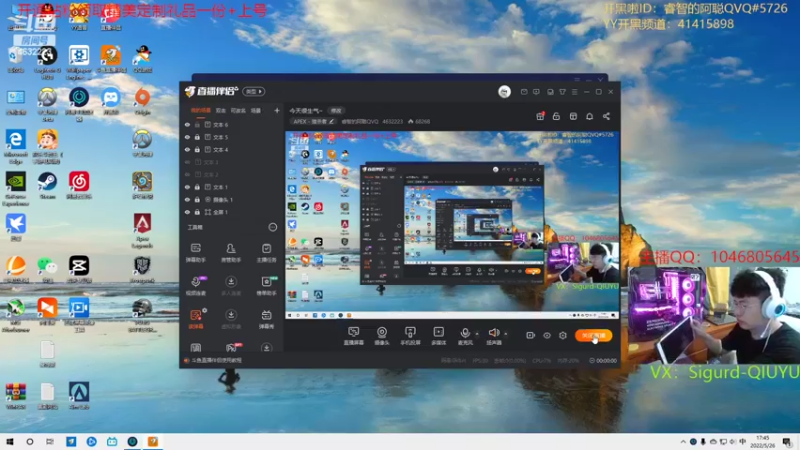Open the mode pill next to app logo
This screenshot has height=450, width=800.
[x=254, y=92]
